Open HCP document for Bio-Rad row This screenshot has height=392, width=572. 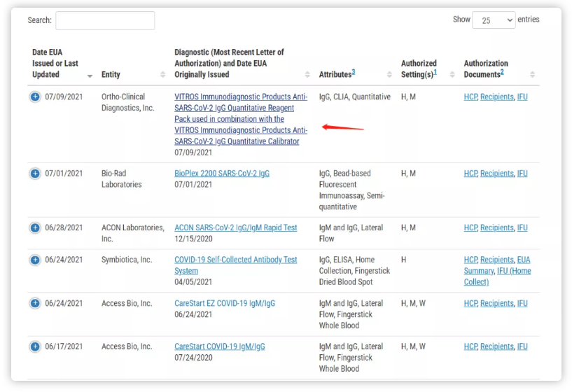pyautogui.click(x=470, y=174)
